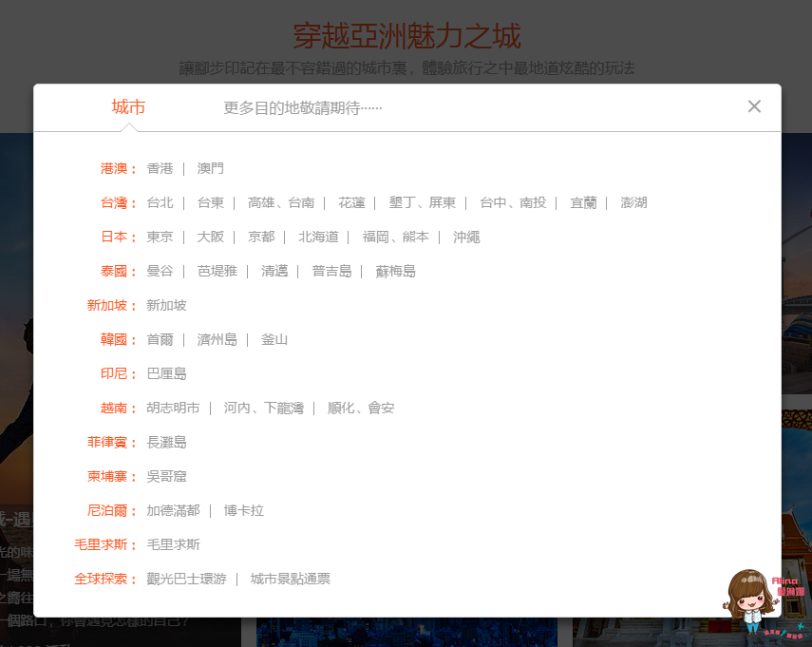Viewport: 812px width, 647px height.
Task: Select 清邁 destination
Action: 274,271
